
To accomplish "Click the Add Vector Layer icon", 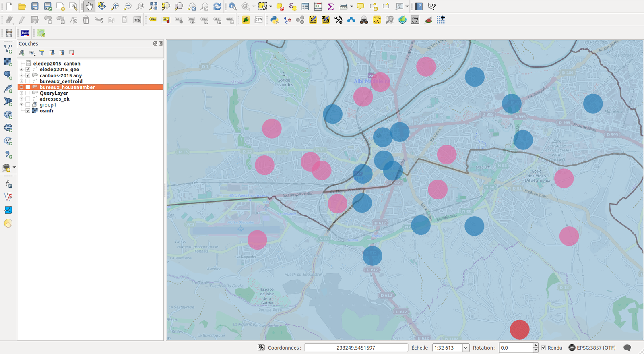I will click(x=8, y=49).
